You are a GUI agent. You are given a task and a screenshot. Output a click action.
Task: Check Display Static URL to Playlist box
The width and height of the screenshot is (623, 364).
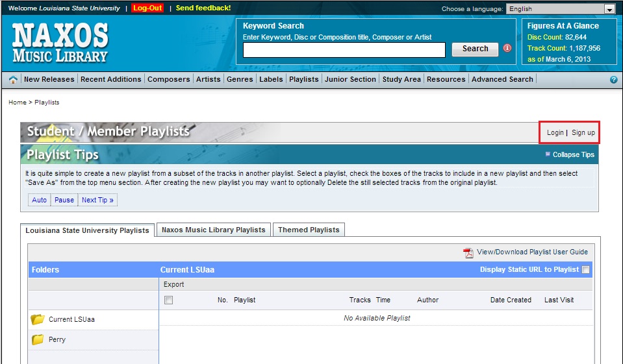pos(586,269)
